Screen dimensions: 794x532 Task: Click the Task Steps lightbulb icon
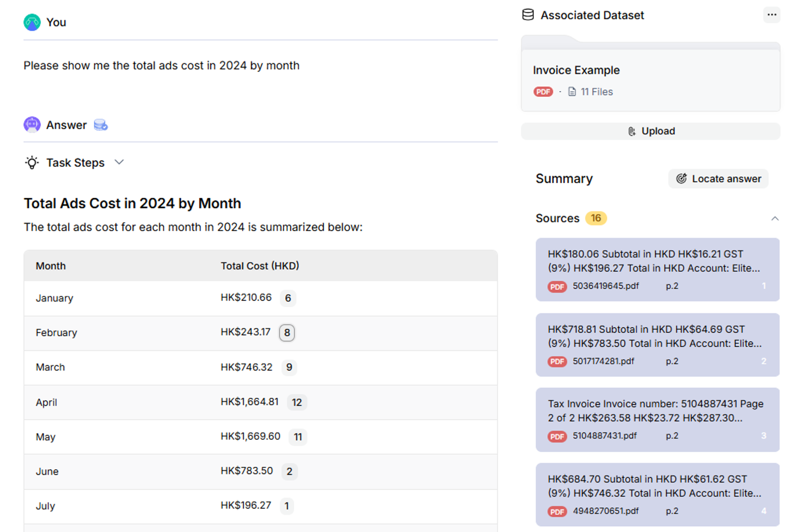click(32, 163)
